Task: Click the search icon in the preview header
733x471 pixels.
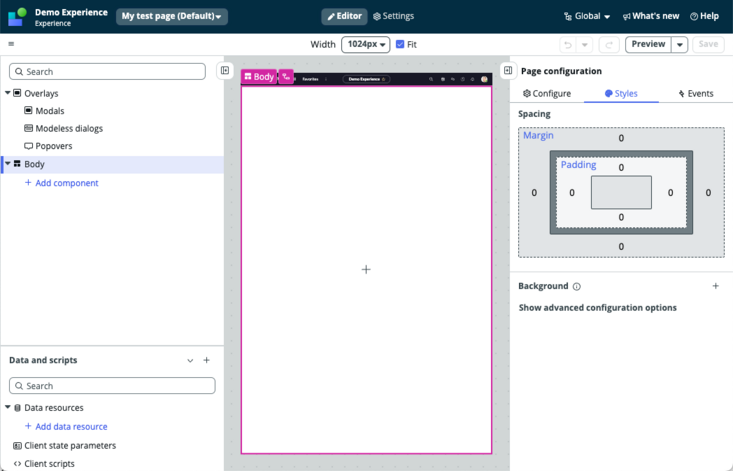Action: pos(431,79)
